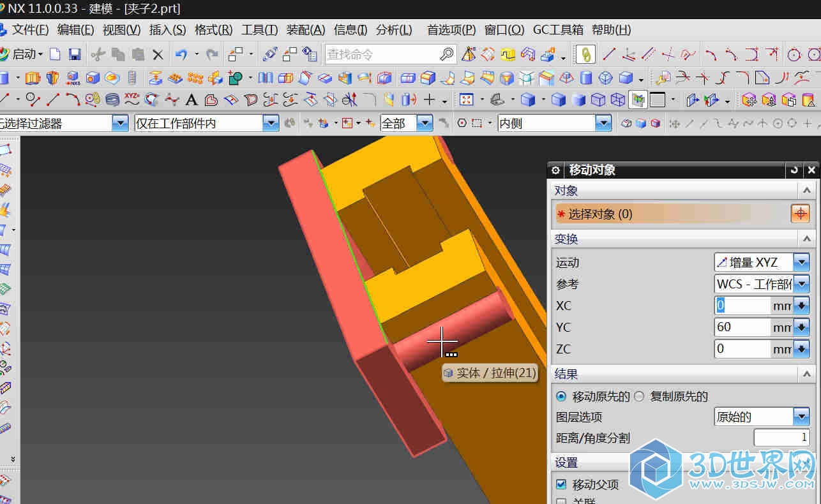Image resolution: width=821 pixels, height=504 pixels.
Task: Open the XC value options arrow
Action: (x=801, y=306)
